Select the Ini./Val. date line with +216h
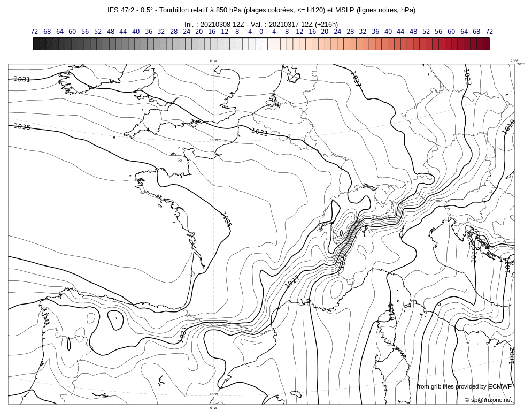The image size is (532, 411). click(x=261, y=25)
